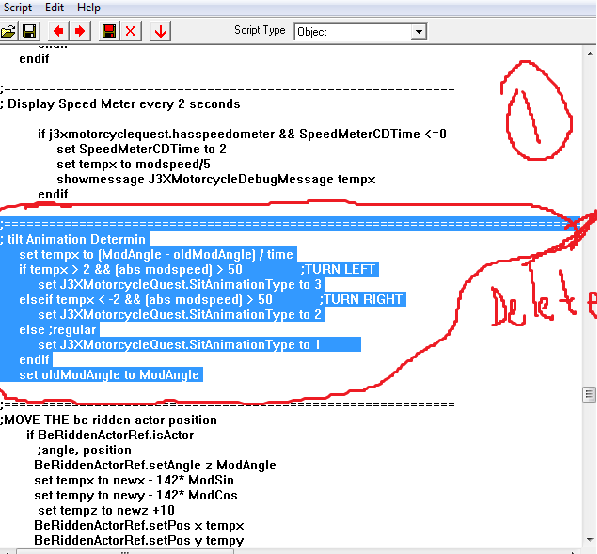
Task: Click line 'set SpeedMeterCDTime to 2'
Action: pyautogui.click(x=141, y=149)
